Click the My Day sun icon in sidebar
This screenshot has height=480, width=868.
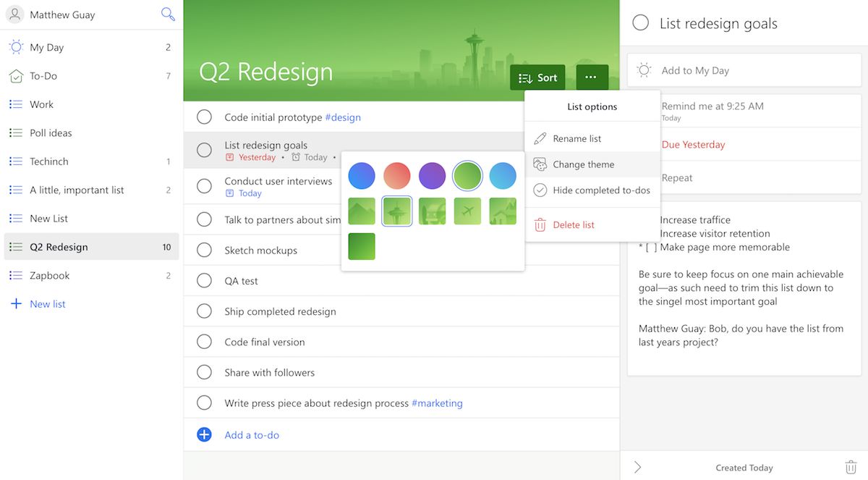(15, 48)
